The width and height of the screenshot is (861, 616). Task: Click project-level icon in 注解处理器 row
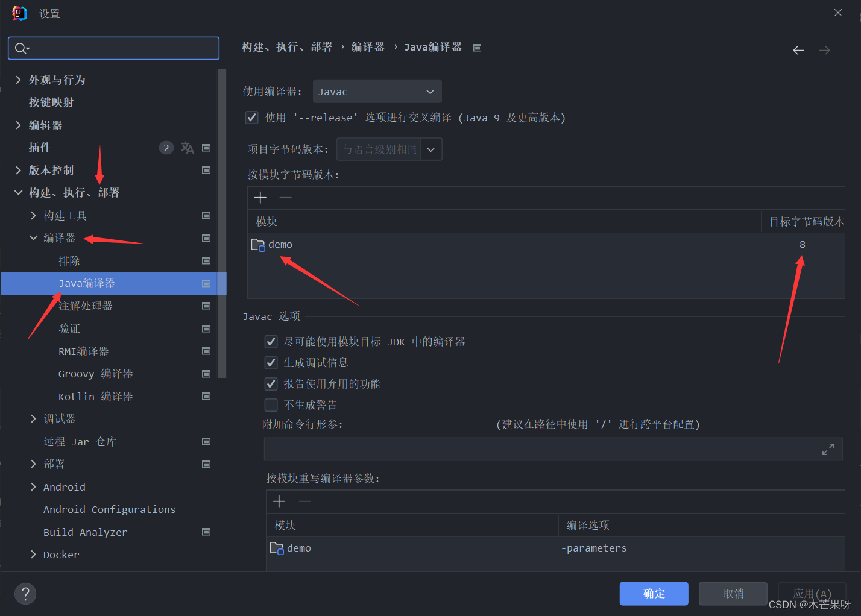click(206, 306)
